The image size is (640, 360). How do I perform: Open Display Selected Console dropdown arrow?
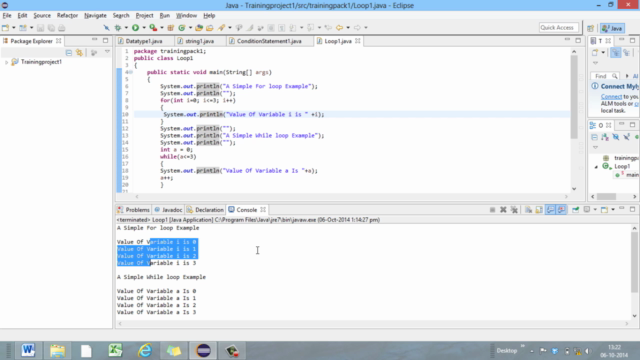tap(595, 210)
